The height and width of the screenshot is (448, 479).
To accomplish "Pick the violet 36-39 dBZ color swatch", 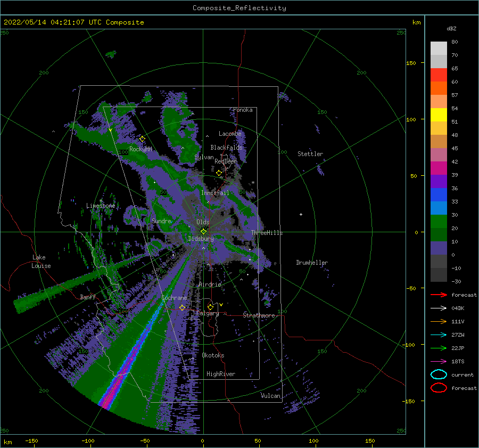I will [439, 181].
